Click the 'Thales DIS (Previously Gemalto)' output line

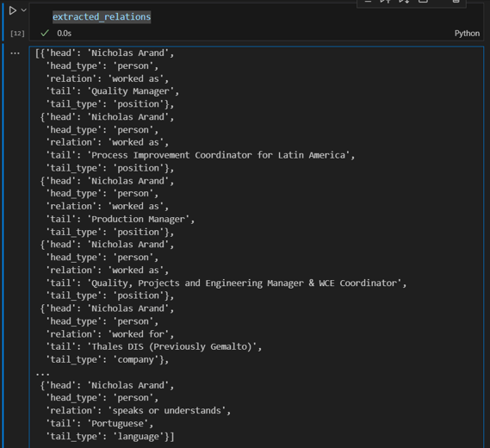(154, 346)
